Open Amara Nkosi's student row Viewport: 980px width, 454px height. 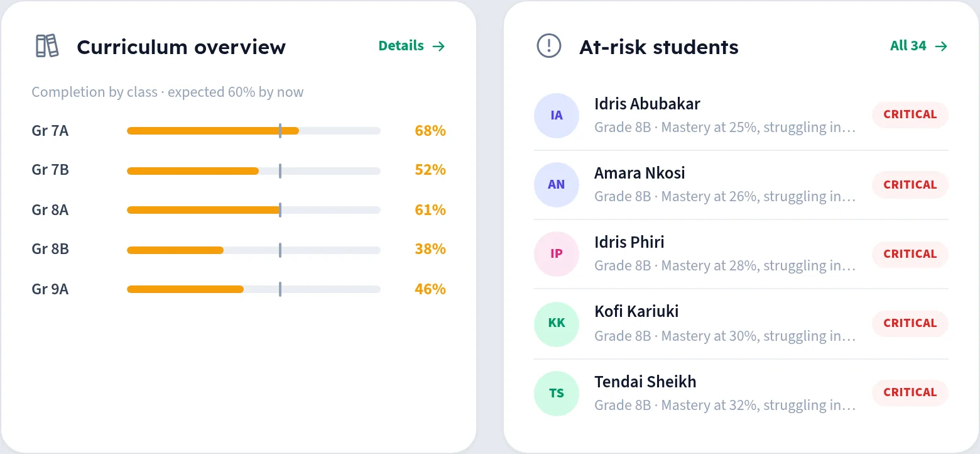tap(741, 185)
